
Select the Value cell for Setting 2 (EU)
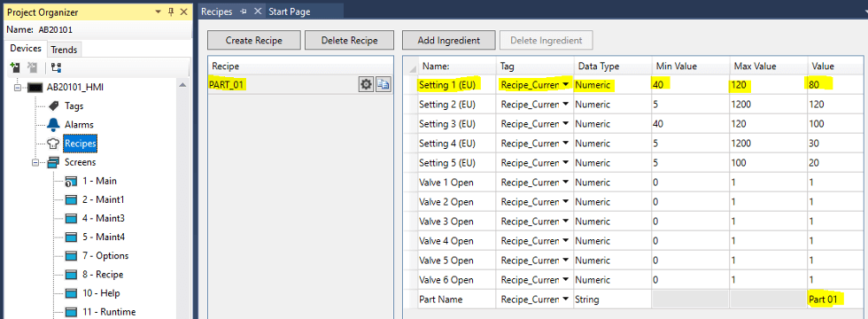835,105
